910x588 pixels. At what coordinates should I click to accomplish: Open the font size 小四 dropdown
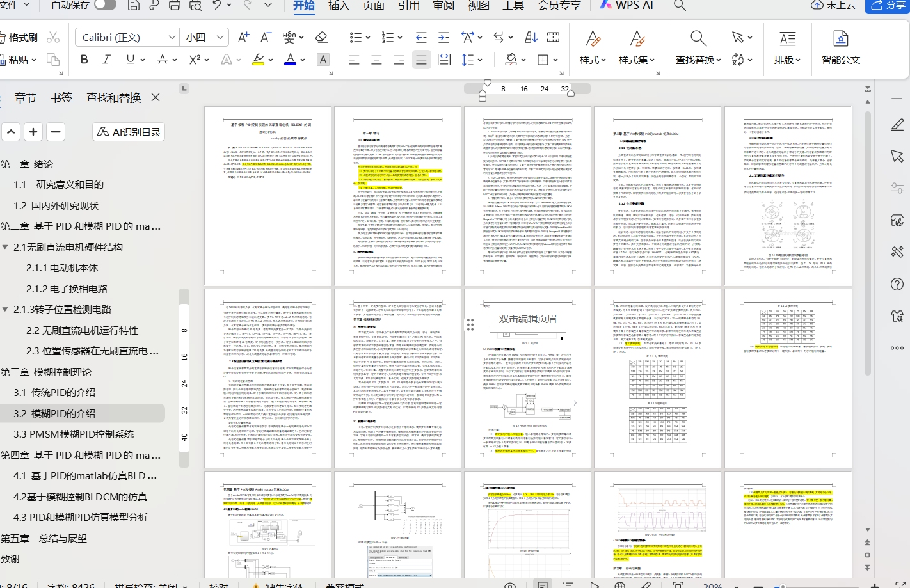pyautogui.click(x=220, y=37)
